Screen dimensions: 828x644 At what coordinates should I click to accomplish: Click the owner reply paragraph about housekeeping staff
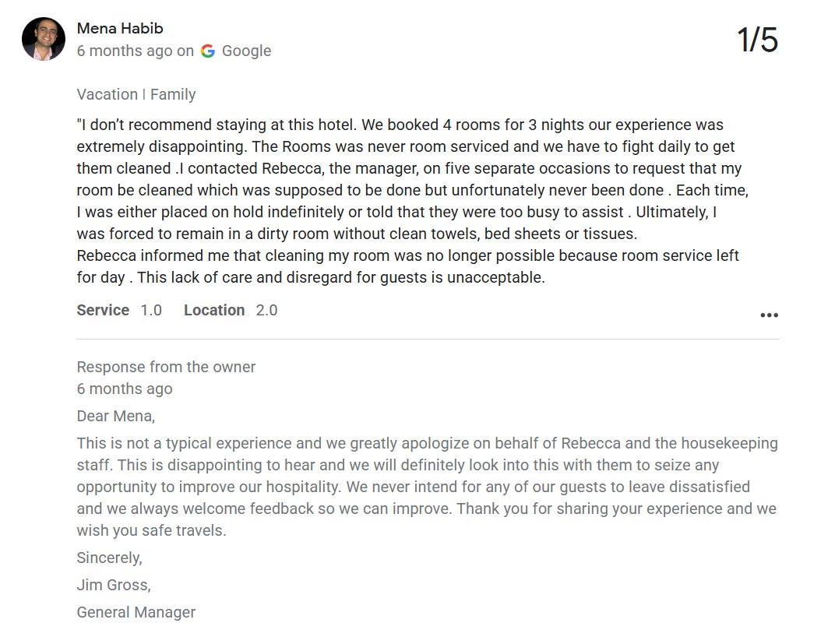[x=428, y=486]
